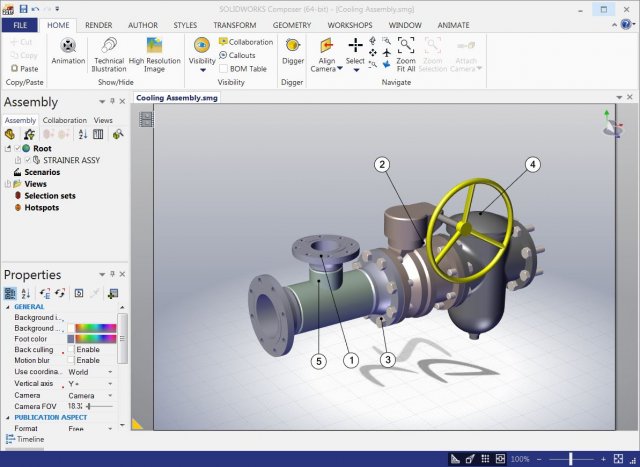Toggle the grid icon in status bar
This screenshot has height=467, width=640.
click(x=485, y=459)
